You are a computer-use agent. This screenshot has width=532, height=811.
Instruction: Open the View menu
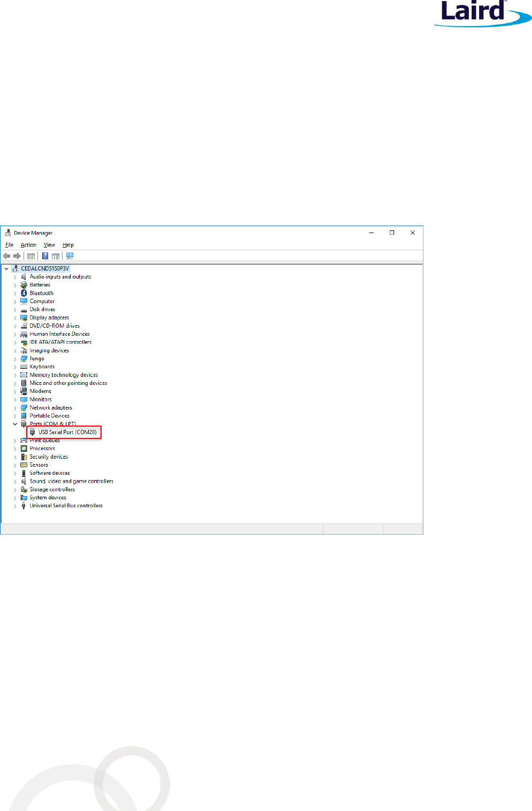49,245
